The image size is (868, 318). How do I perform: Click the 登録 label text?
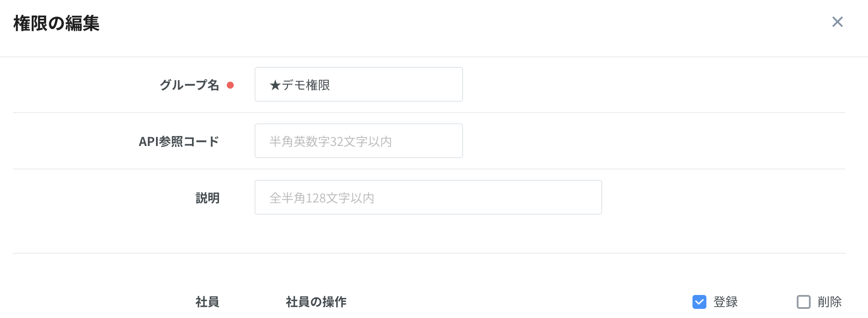point(726,302)
